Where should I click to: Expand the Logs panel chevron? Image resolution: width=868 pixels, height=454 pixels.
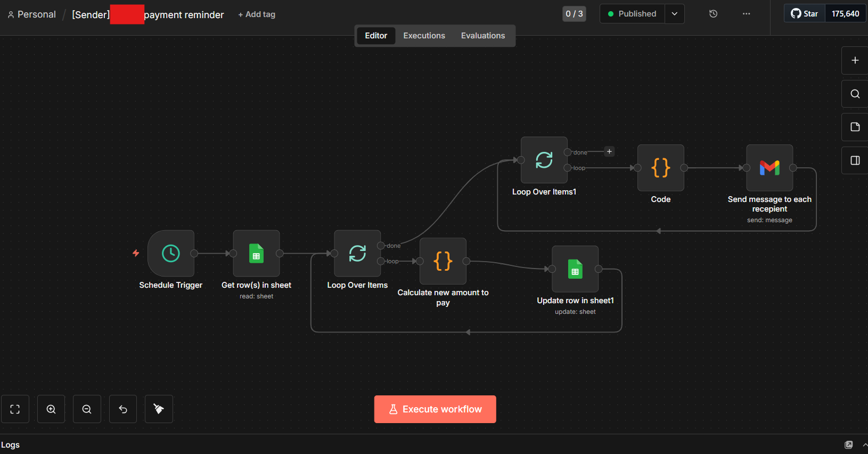point(864,445)
